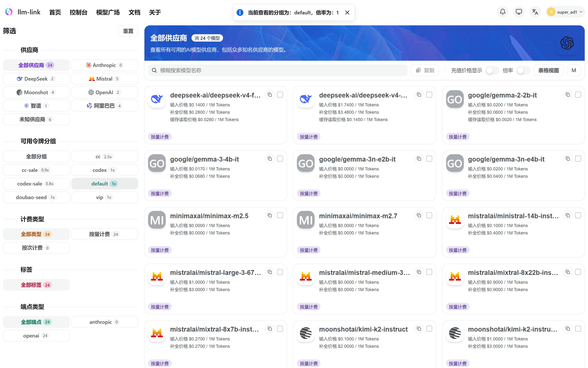Filter by Moonshot supplier

[x=36, y=93]
